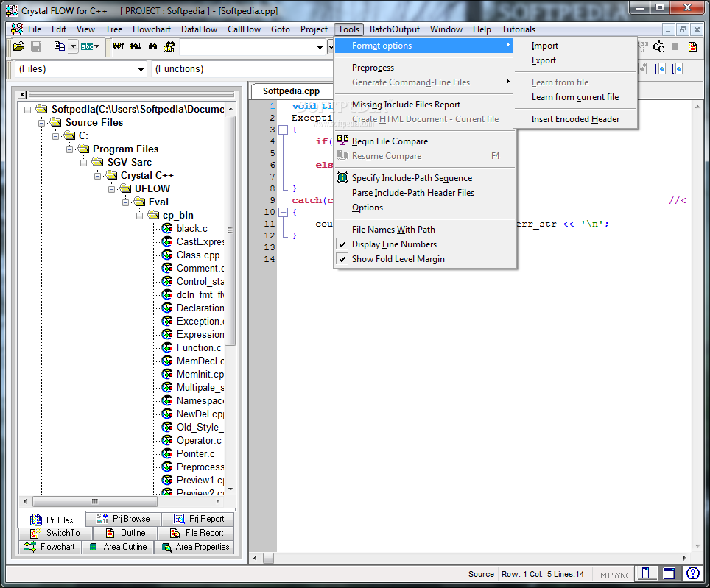Screen dimensions: 710x588
Task: Click the plain binoculars find icon
Action: point(152,46)
